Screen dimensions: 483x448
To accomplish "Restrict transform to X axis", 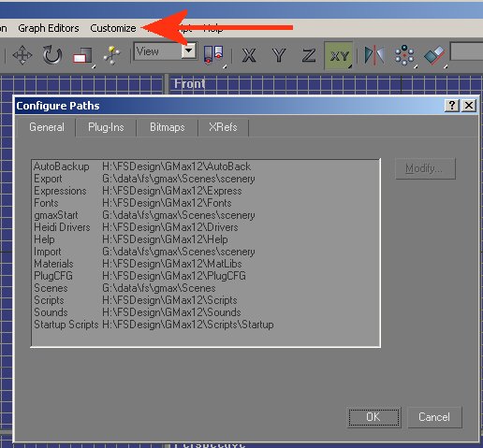I will click(x=249, y=56).
